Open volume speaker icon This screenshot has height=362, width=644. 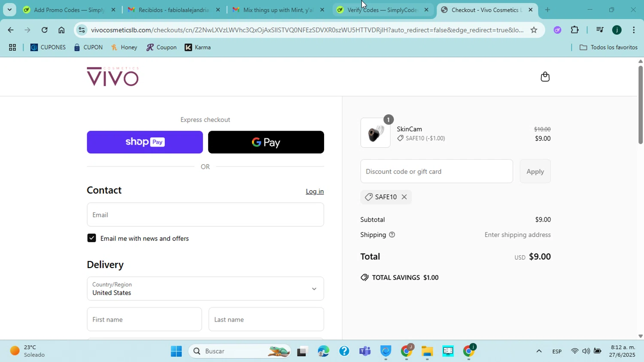(586, 351)
